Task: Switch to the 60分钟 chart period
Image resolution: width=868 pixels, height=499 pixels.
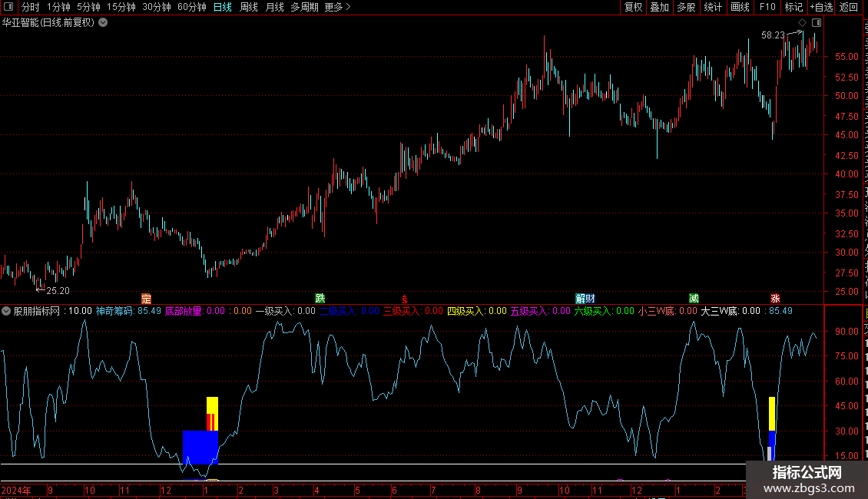Action: point(191,7)
